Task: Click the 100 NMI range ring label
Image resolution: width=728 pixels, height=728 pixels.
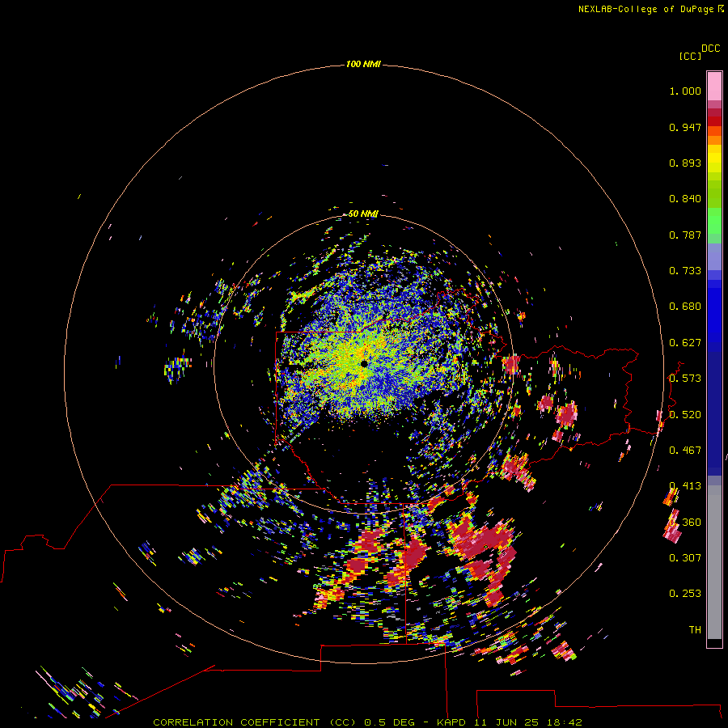Action: (x=363, y=64)
